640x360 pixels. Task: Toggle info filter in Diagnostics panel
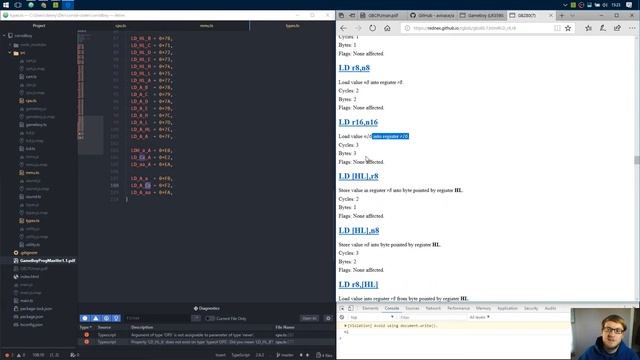point(106,318)
